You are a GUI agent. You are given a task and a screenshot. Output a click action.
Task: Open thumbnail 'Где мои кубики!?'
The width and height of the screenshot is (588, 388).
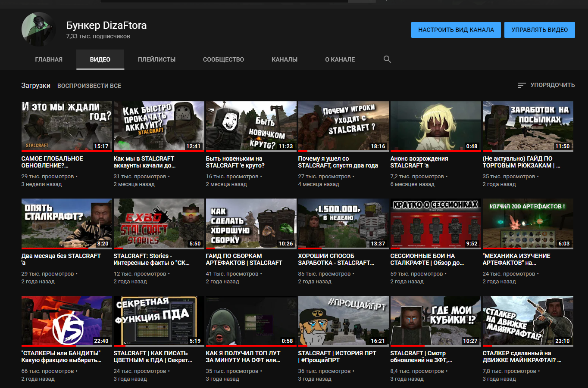pos(436,321)
